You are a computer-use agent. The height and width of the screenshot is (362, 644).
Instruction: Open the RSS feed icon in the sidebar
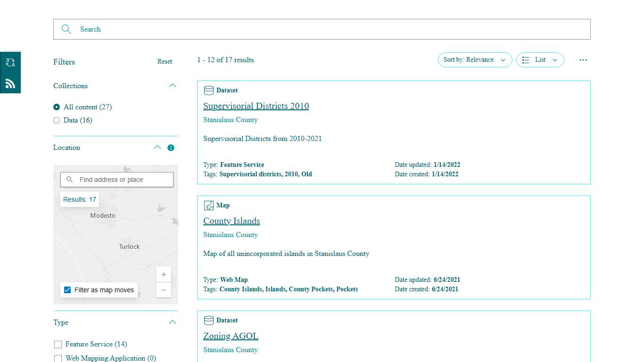tap(10, 83)
